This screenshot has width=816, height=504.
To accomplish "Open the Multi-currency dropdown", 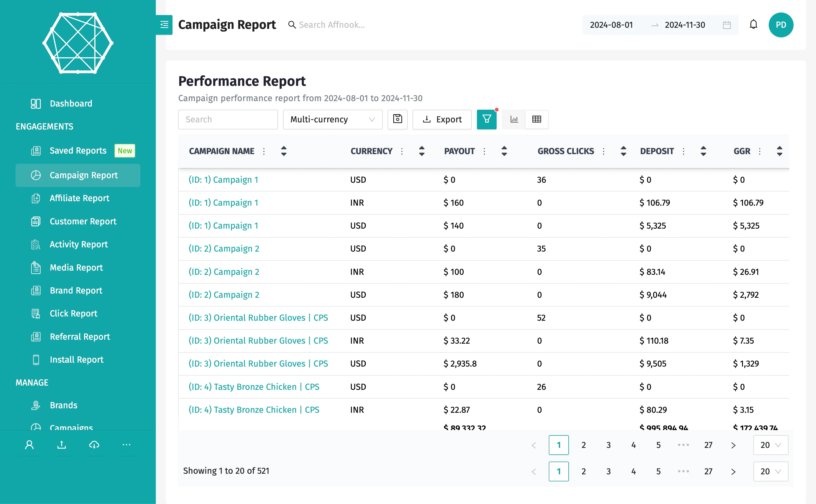I will [x=332, y=119].
